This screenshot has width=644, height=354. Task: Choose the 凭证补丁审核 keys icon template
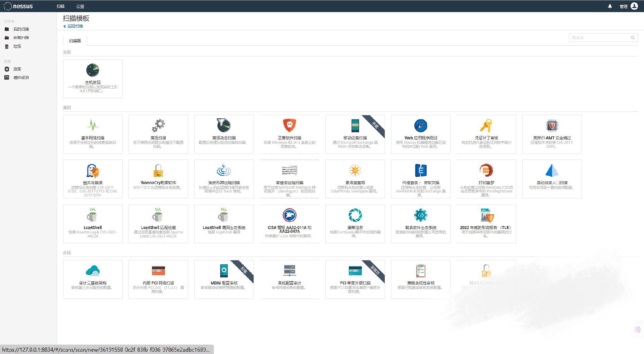(486, 126)
